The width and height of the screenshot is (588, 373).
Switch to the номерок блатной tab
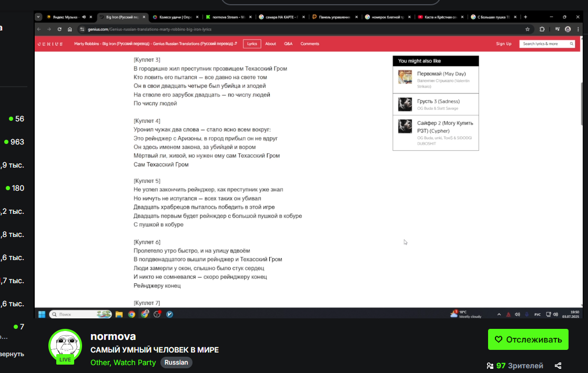[388, 17]
